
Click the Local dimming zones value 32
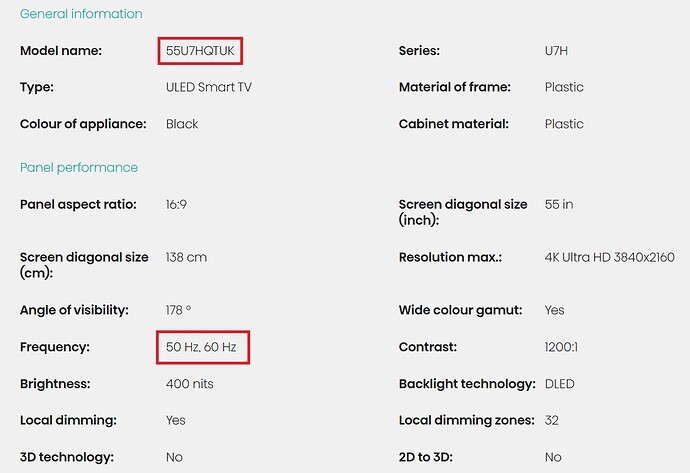[552, 421]
